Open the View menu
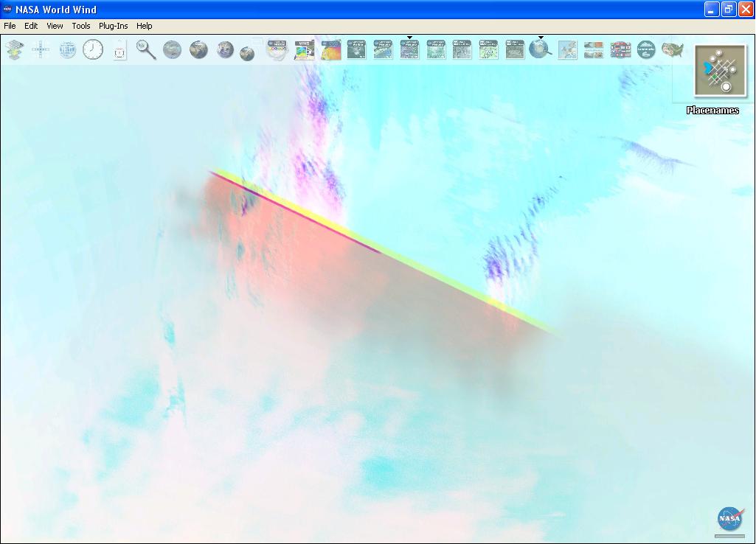756x544 pixels. [55, 26]
